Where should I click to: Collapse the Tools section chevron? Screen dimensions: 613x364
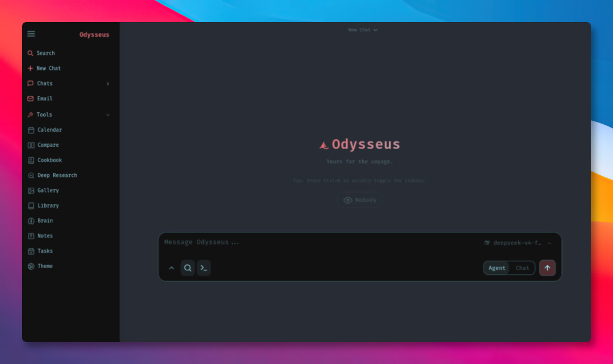108,115
